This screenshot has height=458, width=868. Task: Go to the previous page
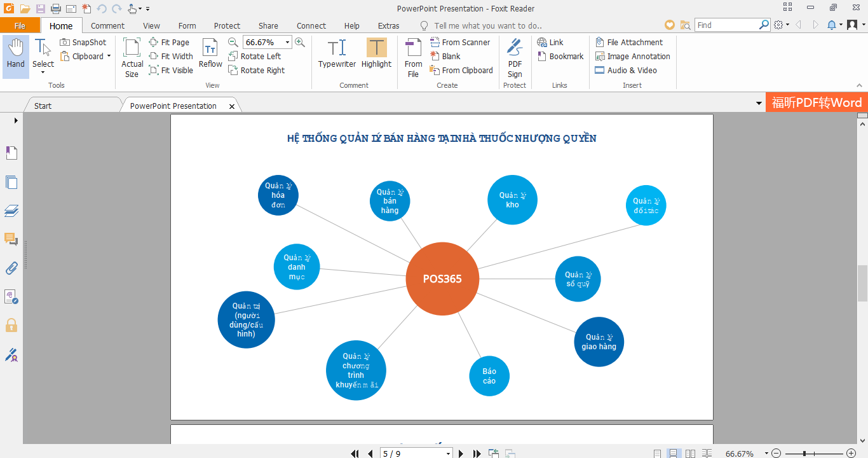(x=370, y=454)
